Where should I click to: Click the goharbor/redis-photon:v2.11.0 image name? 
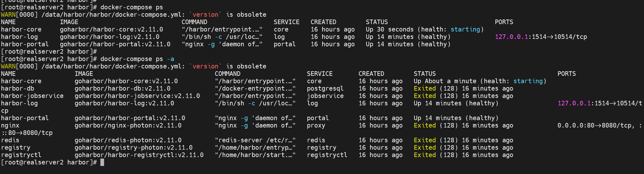[x=128, y=140]
